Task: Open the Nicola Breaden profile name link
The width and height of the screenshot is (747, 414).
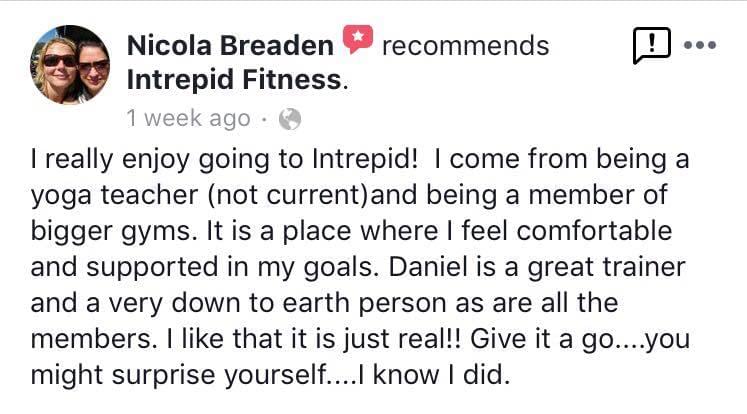Action: (230, 46)
